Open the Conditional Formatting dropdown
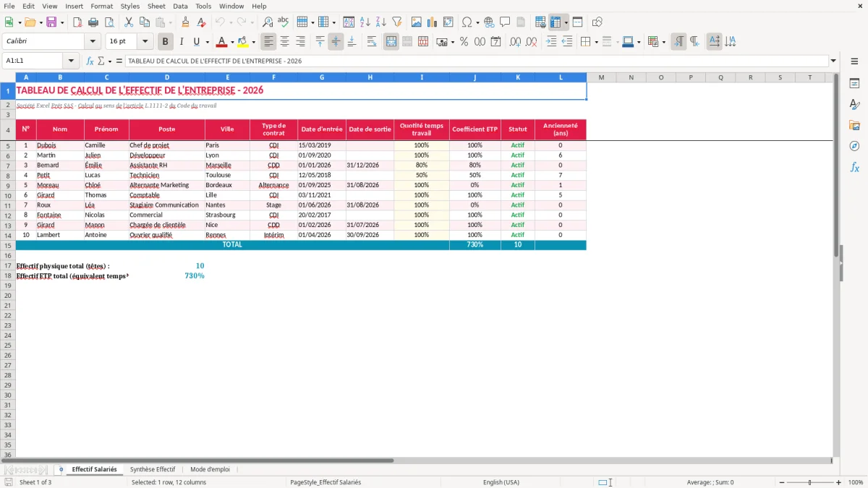The image size is (868, 488). pos(663,42)
